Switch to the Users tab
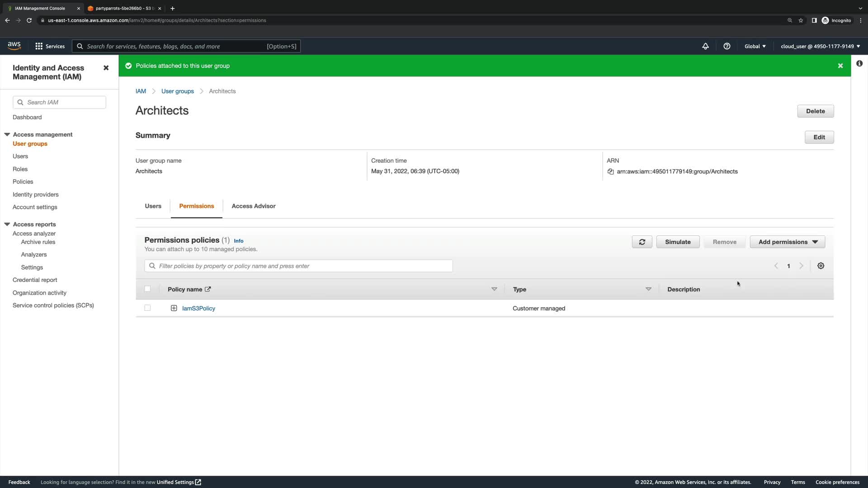Viewport: 868px width, 488px height. pyautogui.click(x=153, y=206)
